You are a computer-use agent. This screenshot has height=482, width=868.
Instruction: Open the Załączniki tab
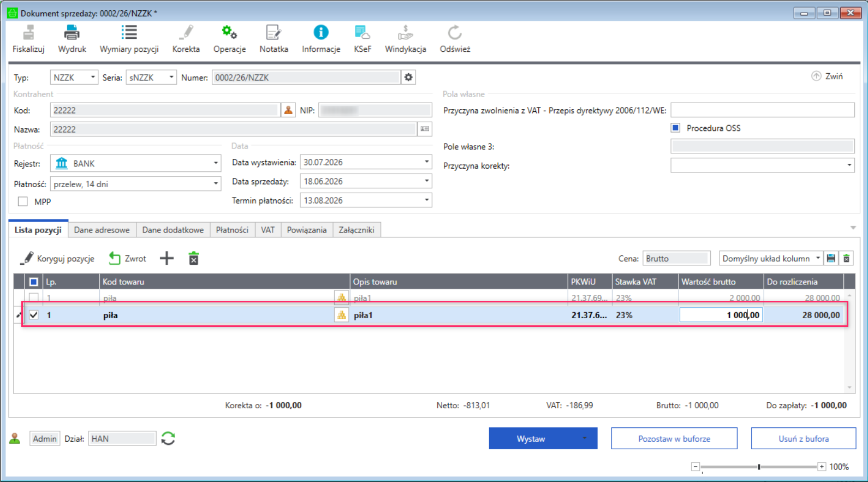click(x=356, y=230)
